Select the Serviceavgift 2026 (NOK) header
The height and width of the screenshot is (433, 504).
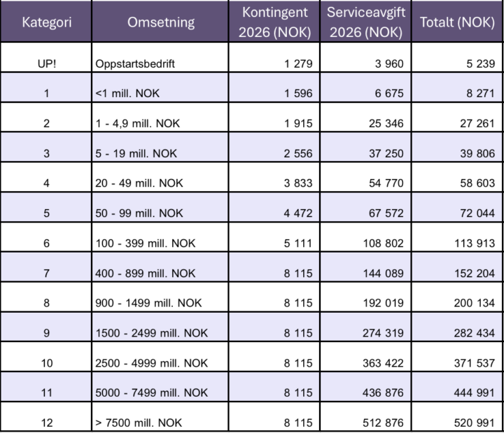365,22
